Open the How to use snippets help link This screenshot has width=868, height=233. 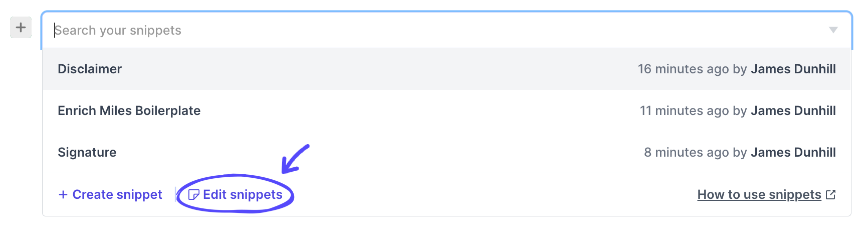pos(759,194)
